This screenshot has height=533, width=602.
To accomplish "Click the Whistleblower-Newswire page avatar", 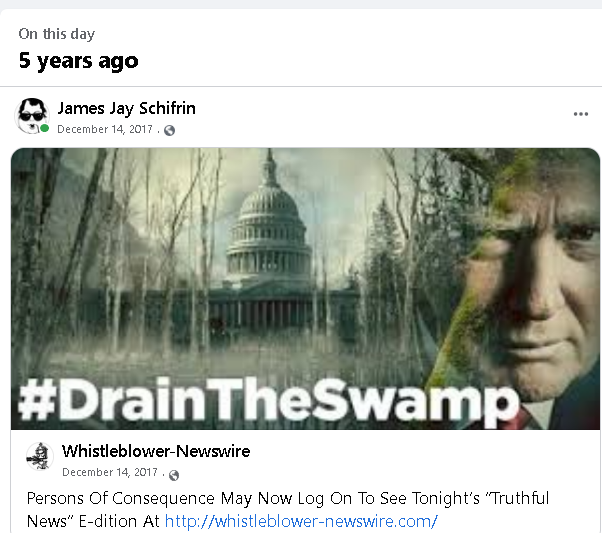I will click(x=40, y=456).
